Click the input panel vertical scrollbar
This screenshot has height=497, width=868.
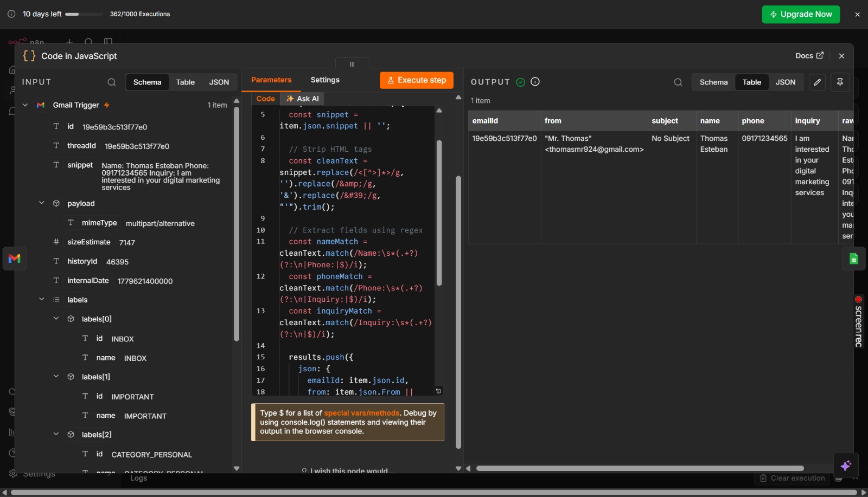click(x=237, y=224)
